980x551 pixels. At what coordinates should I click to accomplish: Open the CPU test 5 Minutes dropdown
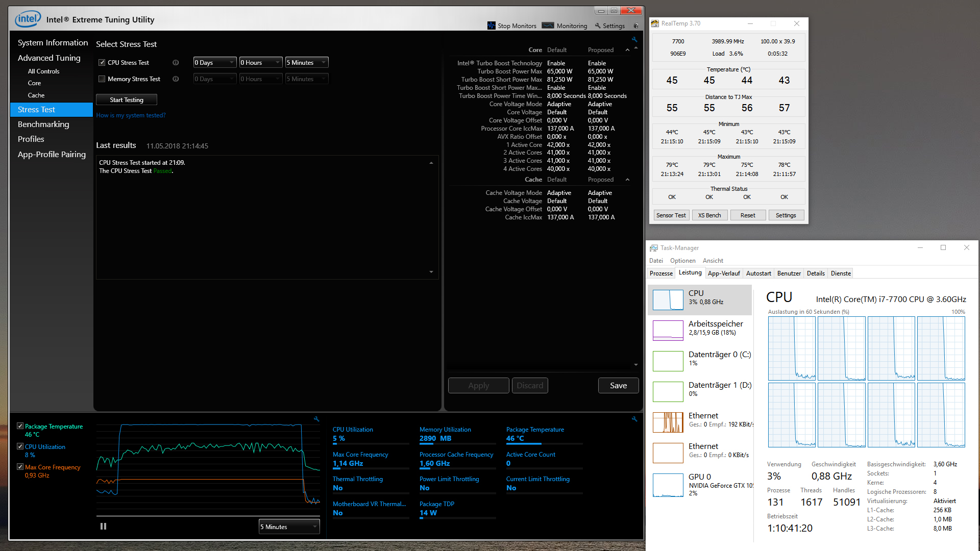[306, 63]
